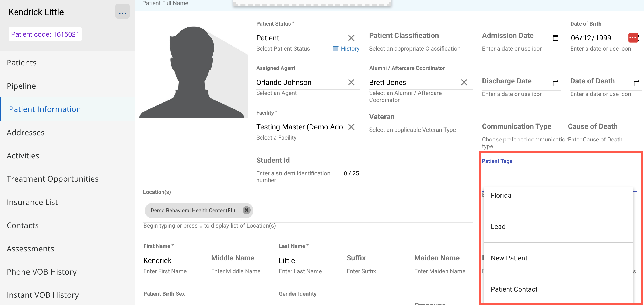Clear the Facility selection

[351, 127]
